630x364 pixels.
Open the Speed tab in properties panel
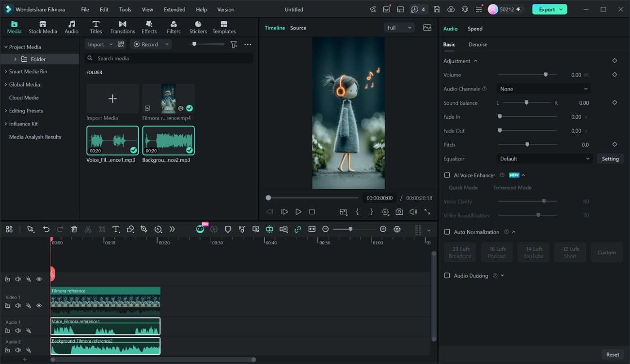click(475, 29)
